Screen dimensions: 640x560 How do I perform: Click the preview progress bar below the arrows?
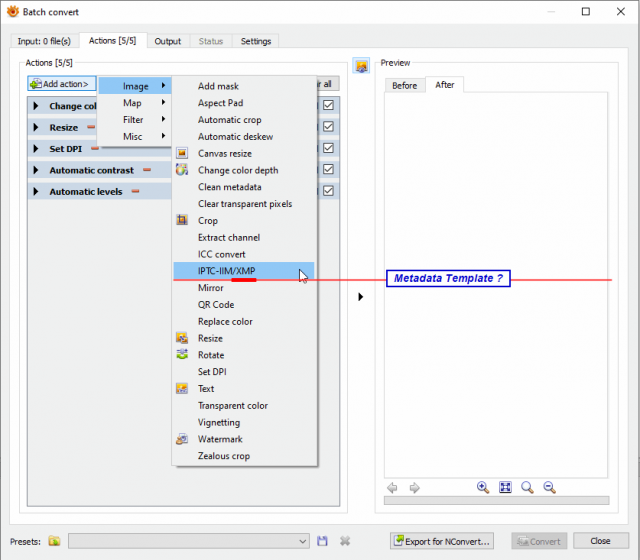pyautogui.click(x=497, y=500)
